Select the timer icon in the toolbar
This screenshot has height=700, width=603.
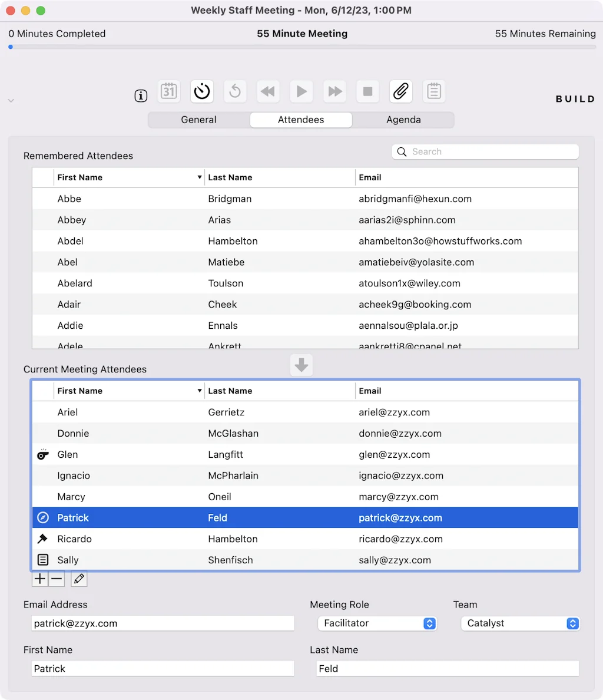click(202, 91)
